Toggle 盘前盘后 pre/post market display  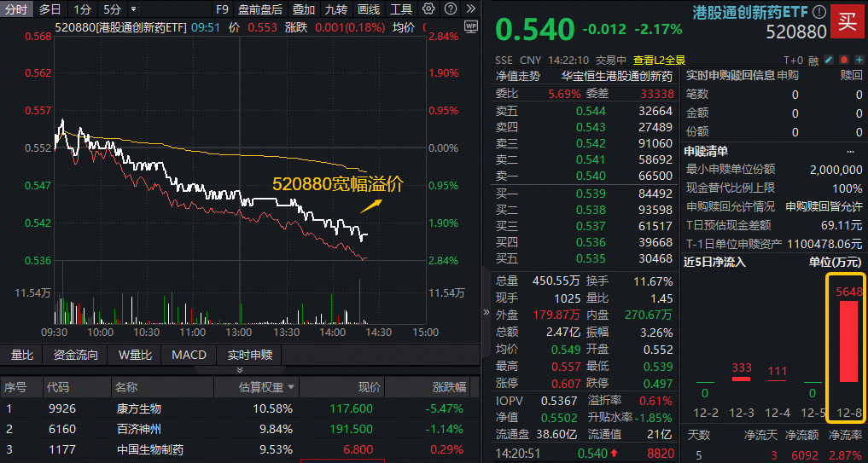260,9
